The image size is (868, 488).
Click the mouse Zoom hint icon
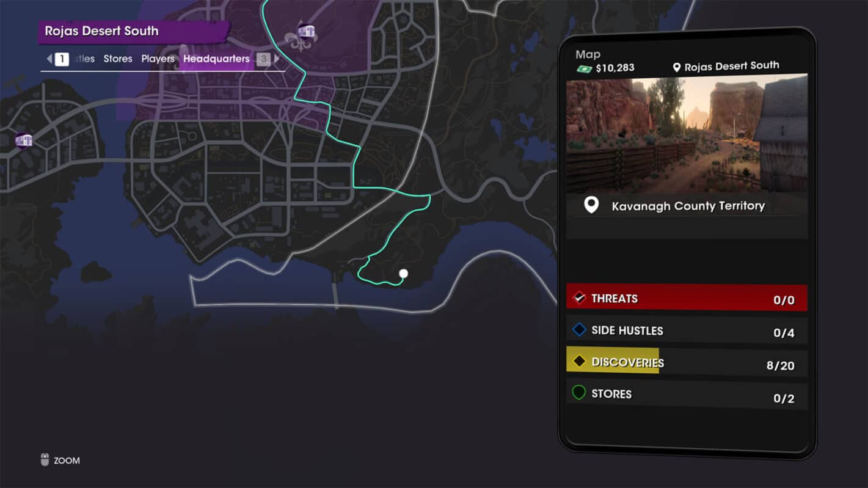[x=45, y=460]
